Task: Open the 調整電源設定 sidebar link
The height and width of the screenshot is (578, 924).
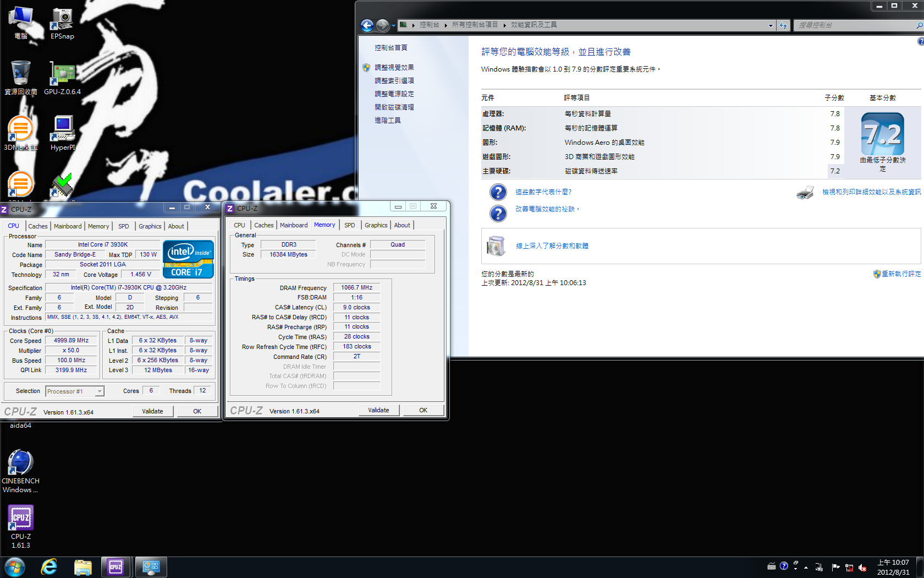Action: click(394, 94)
